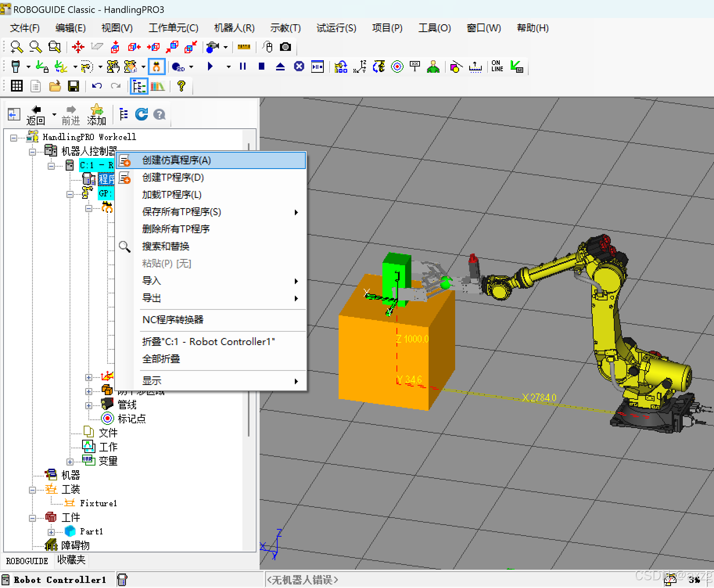Open the 返回 history dropdown arrow

54,115
